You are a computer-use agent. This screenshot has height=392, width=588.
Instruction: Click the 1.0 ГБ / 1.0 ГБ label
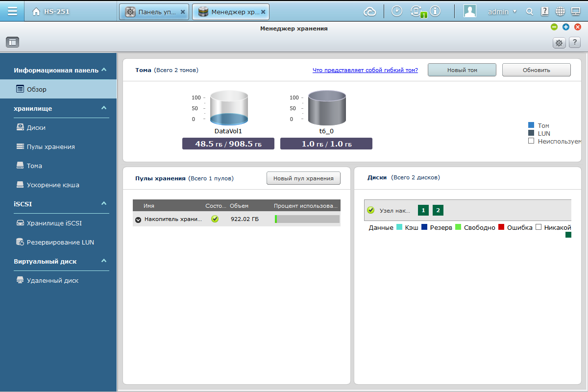point(326,144)
